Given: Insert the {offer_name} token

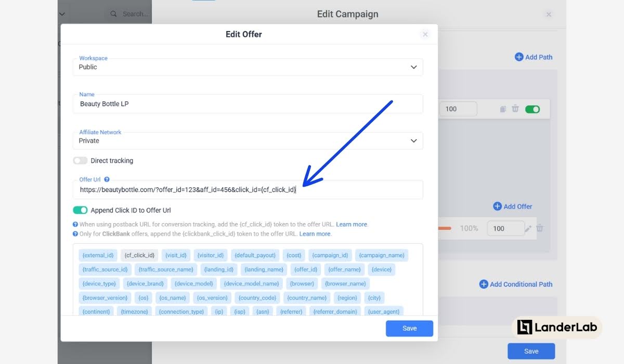Looking at the screenshot, I should [344, 269].
